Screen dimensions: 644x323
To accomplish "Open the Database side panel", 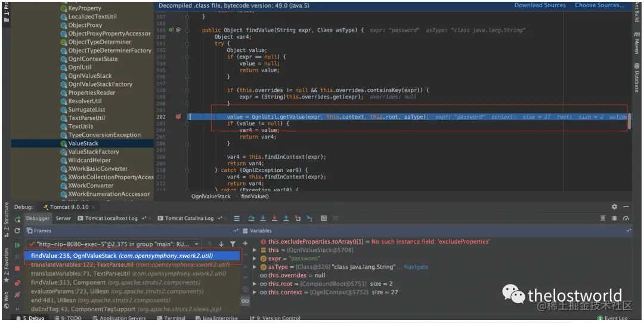I will coord(637,78).
